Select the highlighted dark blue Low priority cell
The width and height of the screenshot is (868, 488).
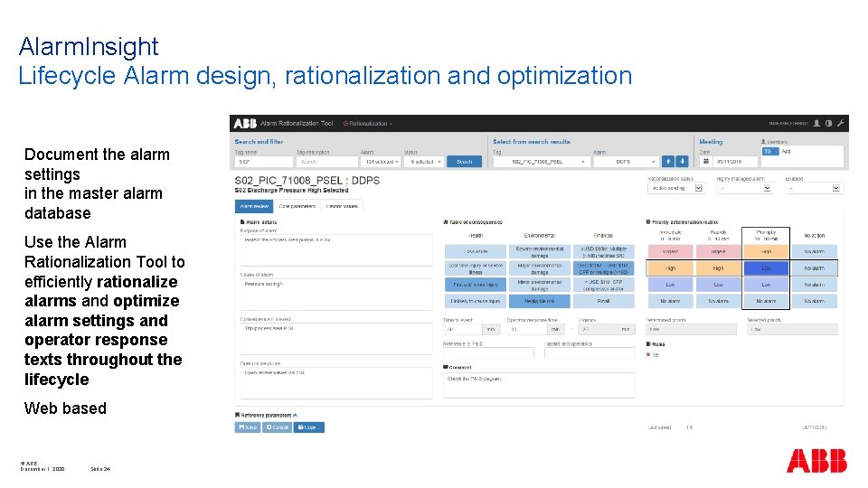point(766,268)
